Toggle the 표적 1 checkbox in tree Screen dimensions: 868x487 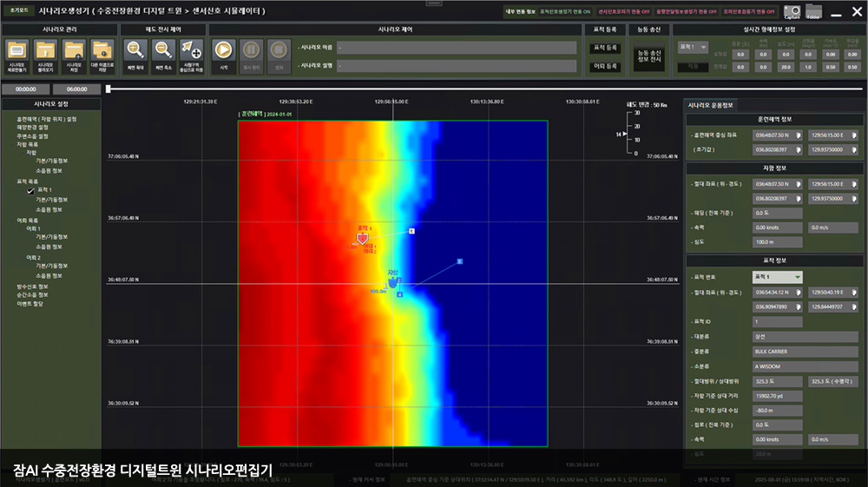click(x=31, y=191)
